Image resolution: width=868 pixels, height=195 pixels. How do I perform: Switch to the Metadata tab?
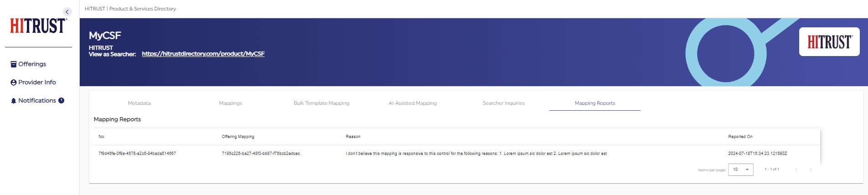click(x=139, y=103)
